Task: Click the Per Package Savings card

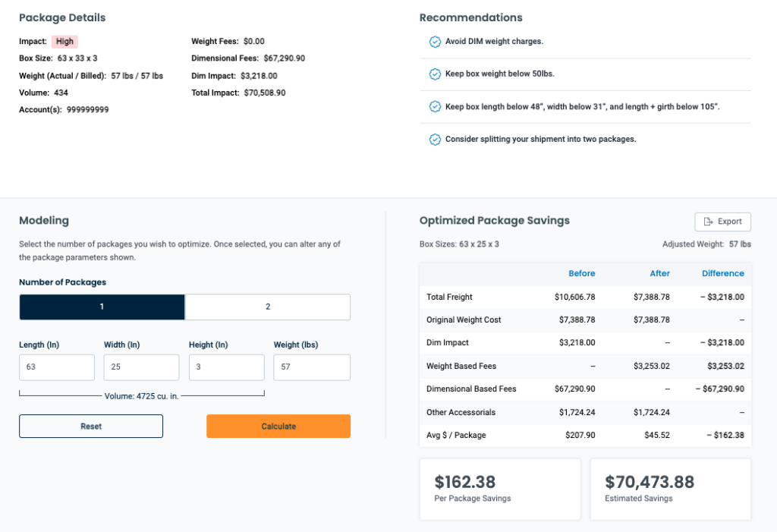Action: [x=500, y=489]
